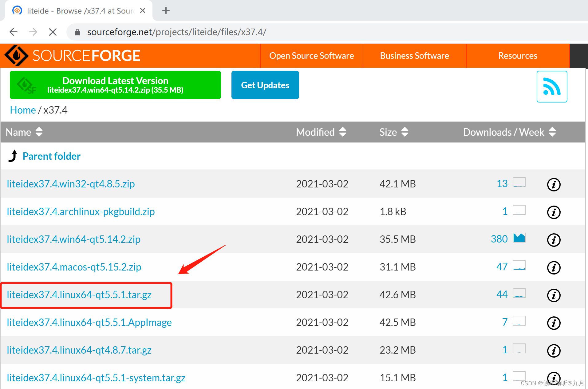Viewport: 588px width, 389px height.
Task: View download chart for win32-qt4.8.5.zip
Action: [519, 182]
